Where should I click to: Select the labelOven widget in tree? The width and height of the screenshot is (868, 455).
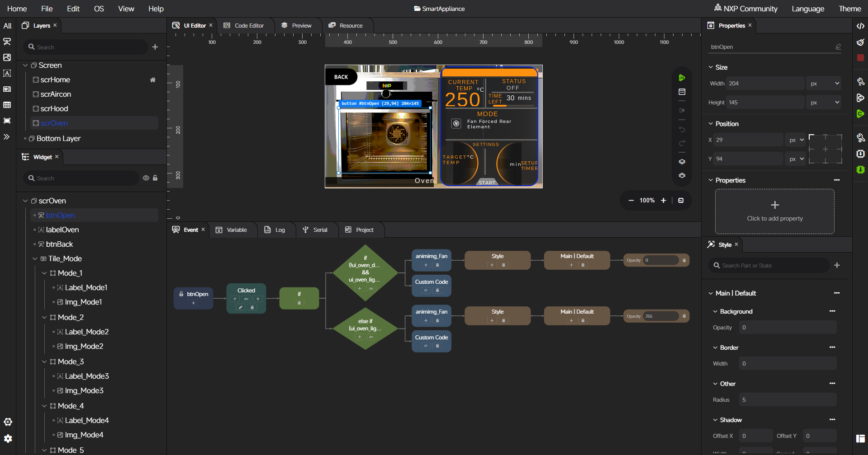pyautogui.click(x=62, y=230)
